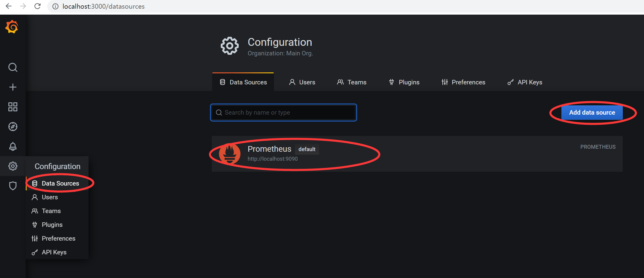The height and width of the screenshot is (278, 644).
Task: Click the large Configuration gear header icon
Action: 229,46
